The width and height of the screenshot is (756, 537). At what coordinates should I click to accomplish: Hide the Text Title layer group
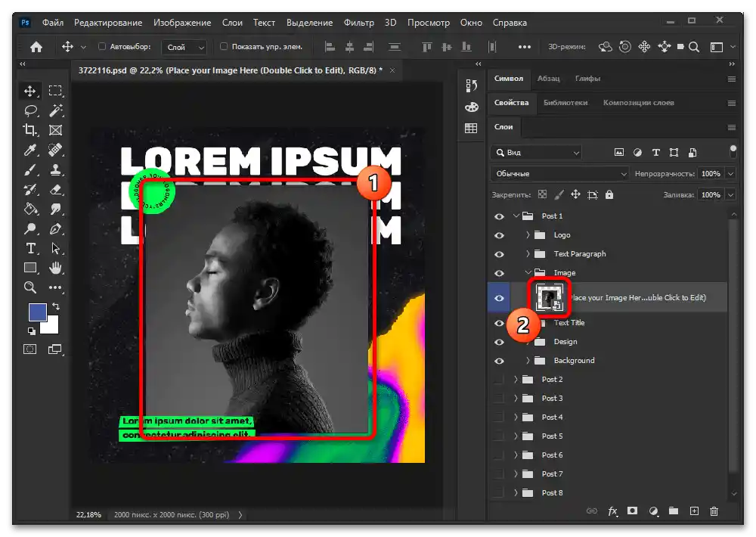[499, 323]
